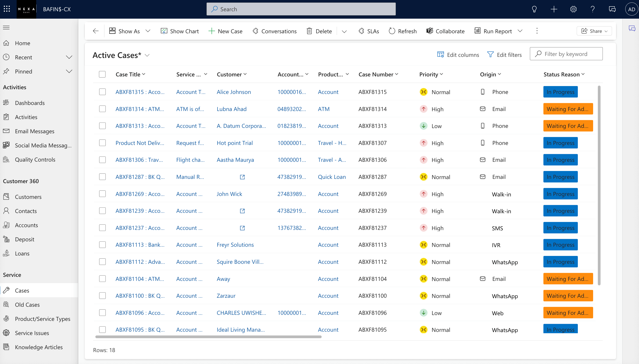639x364 pixels.
Task: Open record link icon in ABXF81287 row
Action: coord(242,177)
